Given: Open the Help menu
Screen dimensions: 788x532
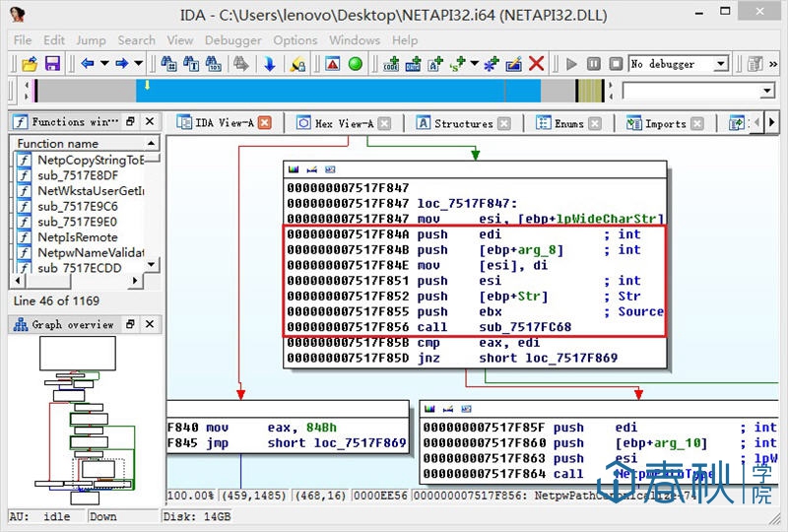Looking at the screenshot, I should point(405,40).
